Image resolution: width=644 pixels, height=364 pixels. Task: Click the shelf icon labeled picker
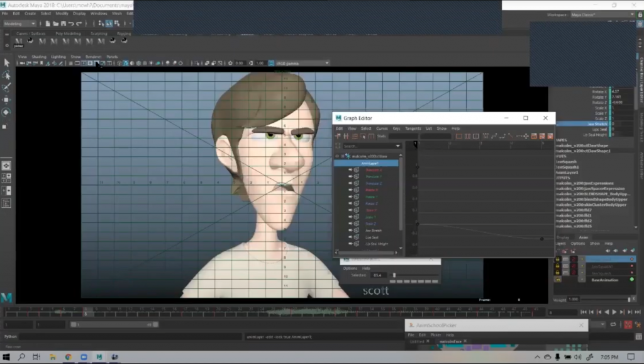pos(18,42)
